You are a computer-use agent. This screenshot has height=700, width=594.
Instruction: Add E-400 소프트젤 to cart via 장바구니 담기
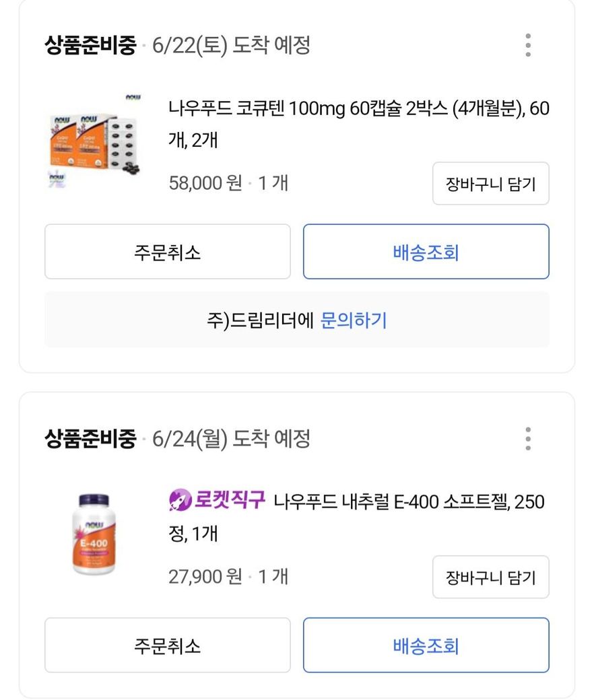pyautogui.click(x=490, y=577)
